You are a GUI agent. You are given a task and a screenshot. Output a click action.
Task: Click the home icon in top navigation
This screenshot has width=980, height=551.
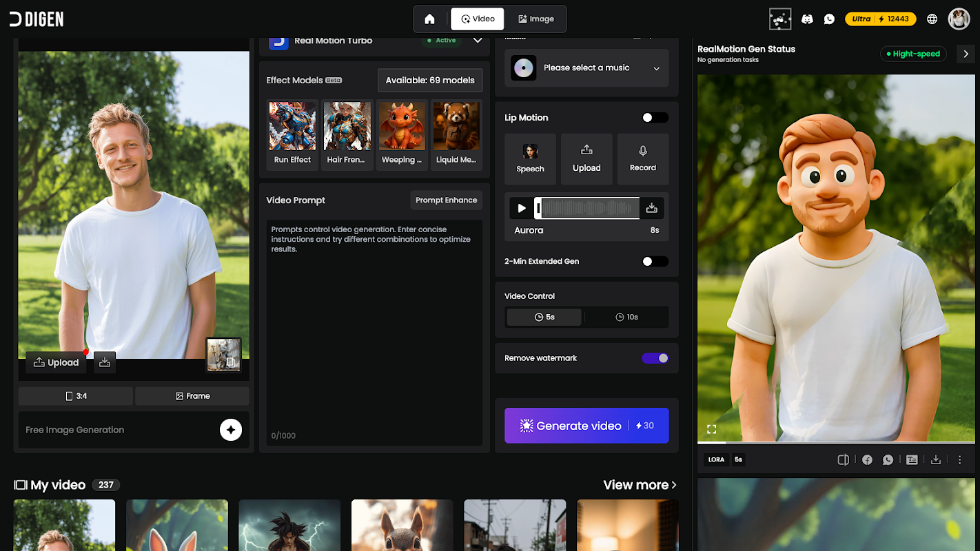pyautogui.click(x=429, y=19)
